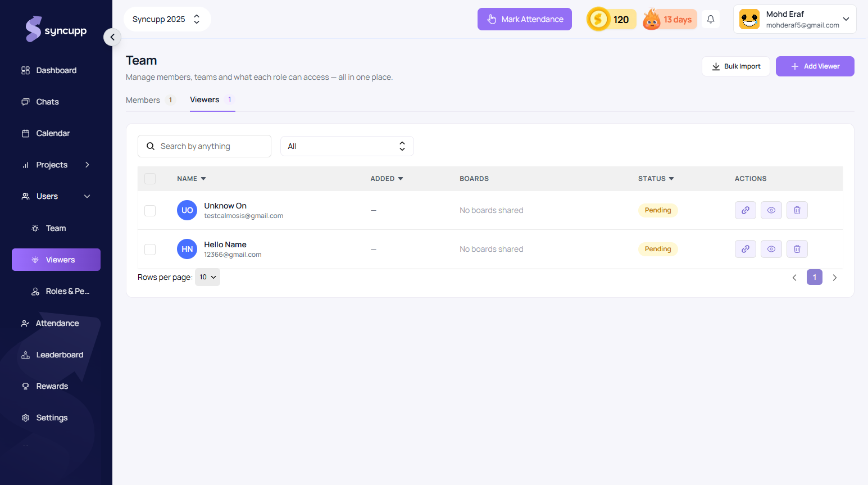Expand the Projects submenu chevron
This screenshot has width=868, height=485.
coord(87,165)
